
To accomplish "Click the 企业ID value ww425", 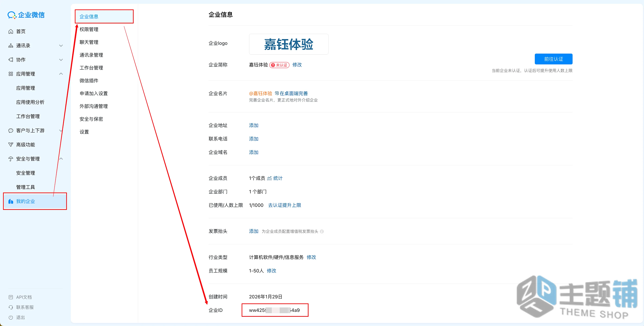I will [x=274, y=310].
